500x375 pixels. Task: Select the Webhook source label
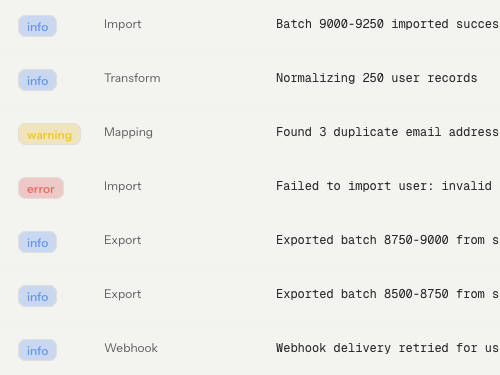coord(131,348)
